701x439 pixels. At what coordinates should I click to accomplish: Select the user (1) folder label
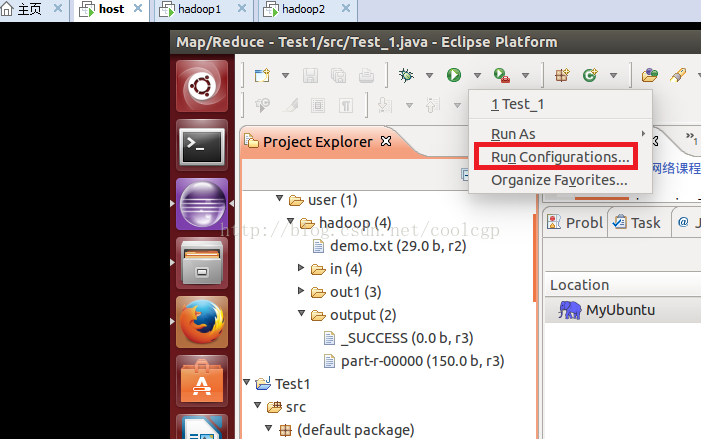click(x=333, y=200)
